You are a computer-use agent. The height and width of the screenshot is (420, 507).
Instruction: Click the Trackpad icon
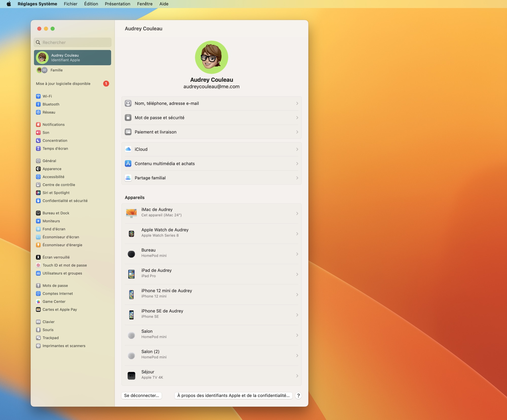pyautogui.click(x=38, y=338)
